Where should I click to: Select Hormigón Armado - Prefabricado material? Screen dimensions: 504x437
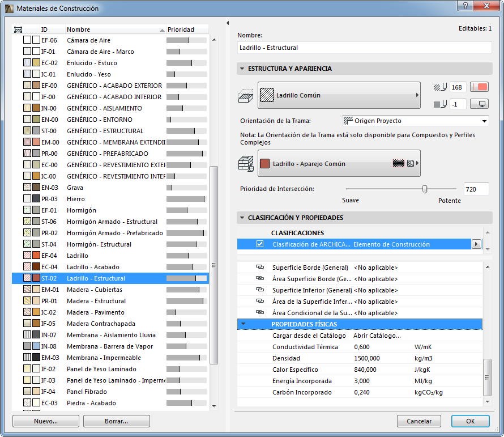coord(110,232)
